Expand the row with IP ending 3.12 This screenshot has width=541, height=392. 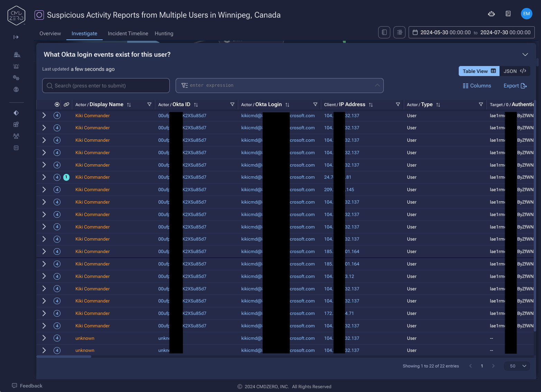(x=44, y=276)
